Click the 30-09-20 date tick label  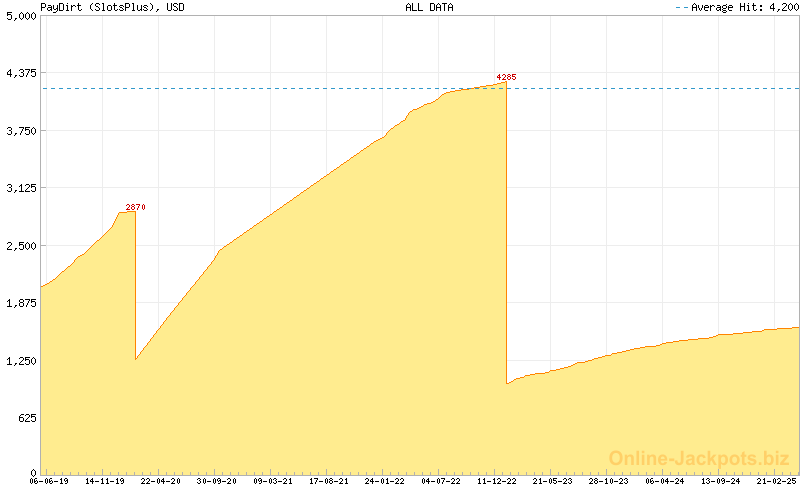click(x=216, y=481)
